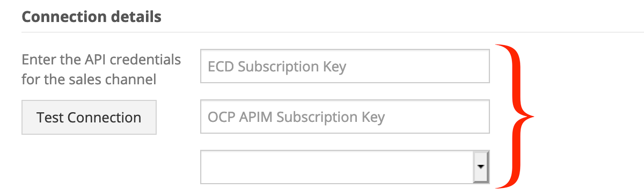Select the Connection details heading

(91, 17)
